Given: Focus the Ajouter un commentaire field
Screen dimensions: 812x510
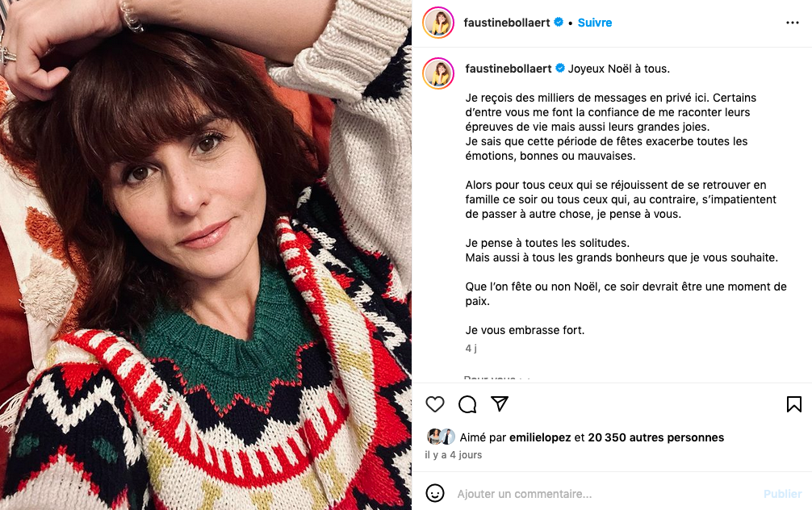Looking at the screenshot, I should [605, 494].
